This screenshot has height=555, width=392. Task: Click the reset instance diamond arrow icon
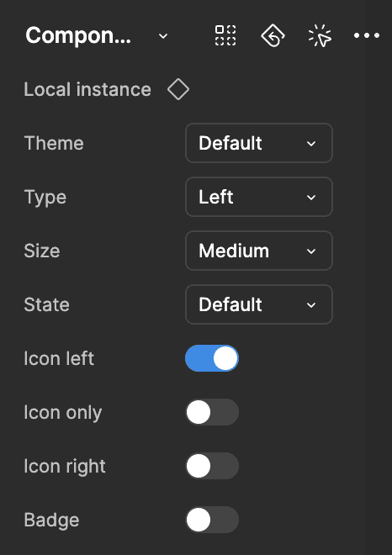point(273,35)
